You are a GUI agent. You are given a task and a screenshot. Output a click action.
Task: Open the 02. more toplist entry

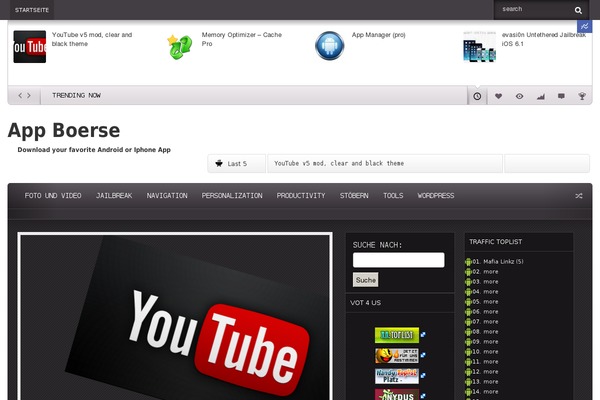pyautogui.click(x=485, y=272)
